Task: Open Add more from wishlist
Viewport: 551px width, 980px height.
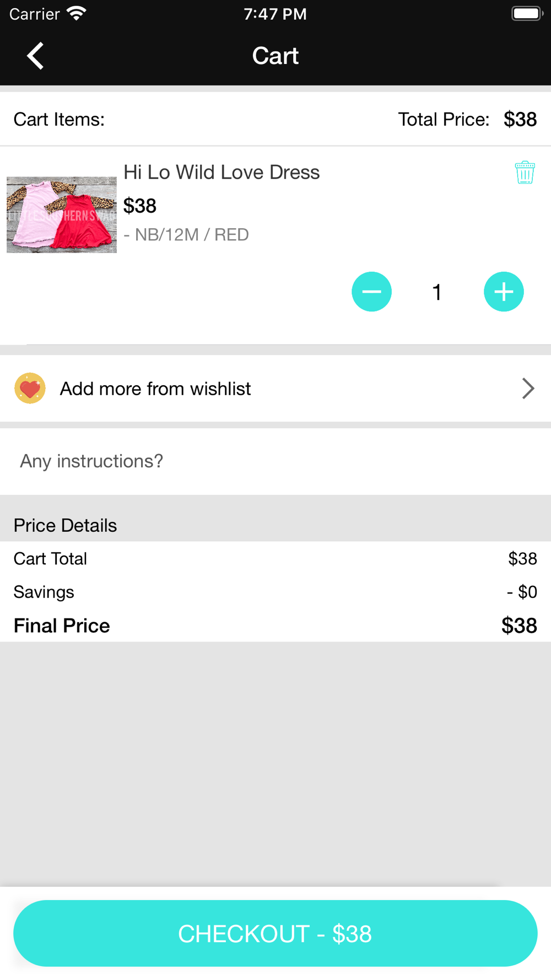Action: coord(155,389)
